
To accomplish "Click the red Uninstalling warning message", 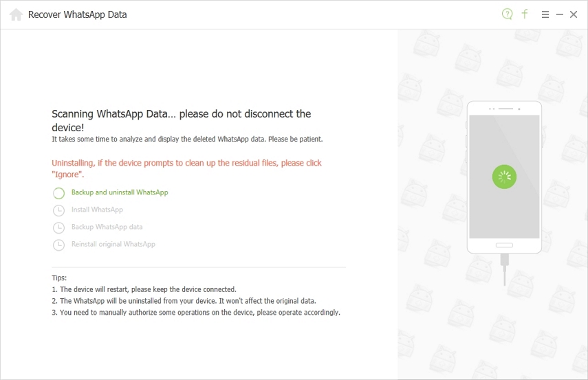I will [x=186, y=168].
